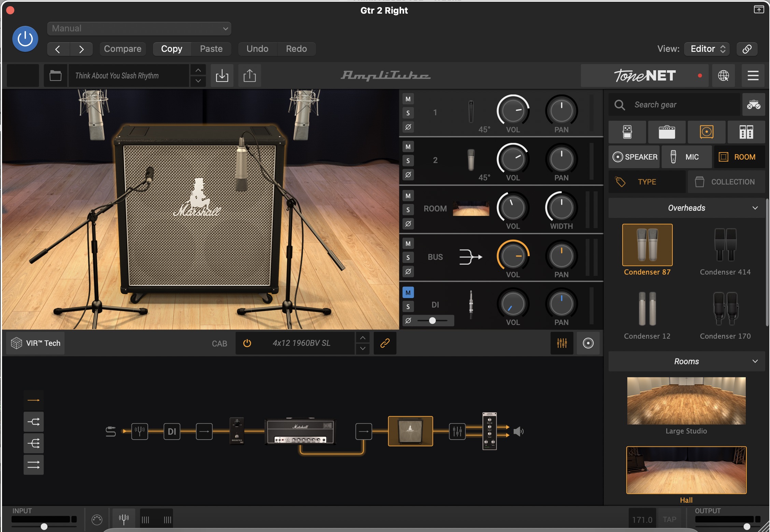Filter gear by TYPE
The width and height of the screenshot is (770, 532).
click(x=647, y=182)
